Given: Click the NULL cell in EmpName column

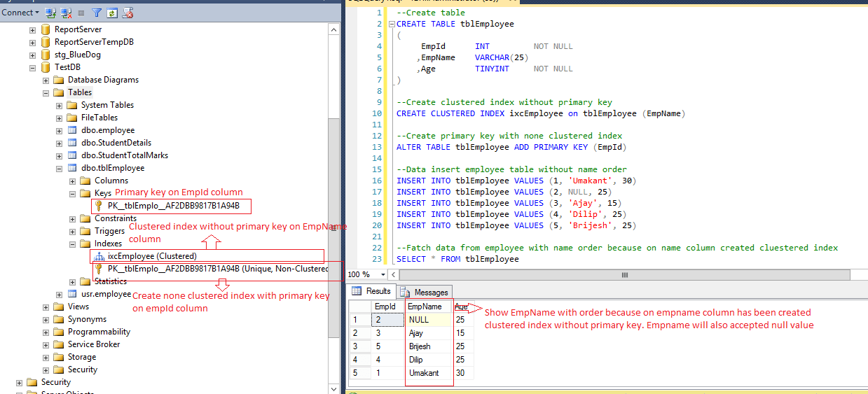Looking at the screenshot, I should (429, 320).
